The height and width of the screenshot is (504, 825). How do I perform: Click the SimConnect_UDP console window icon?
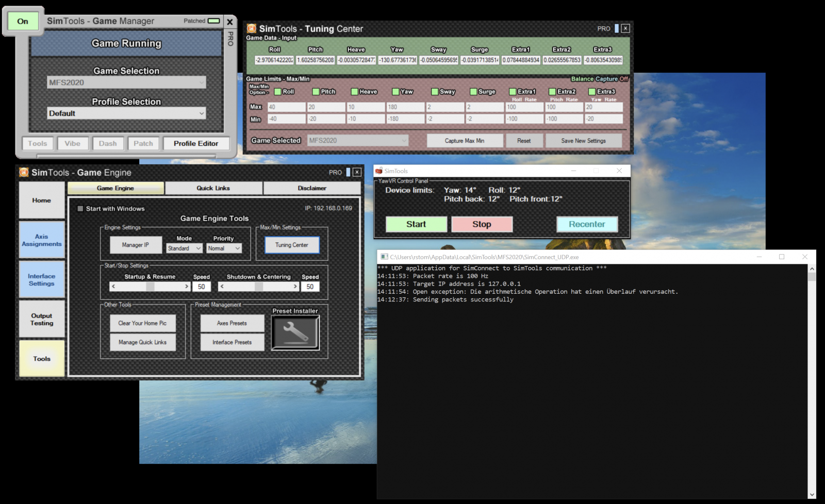[x=384, y=257]
